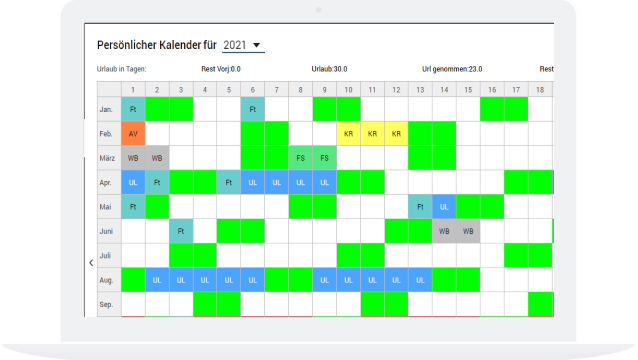Click the Ft cell on Apr. day 2
The image size is (638, 360).
click(x=157, y=183)
